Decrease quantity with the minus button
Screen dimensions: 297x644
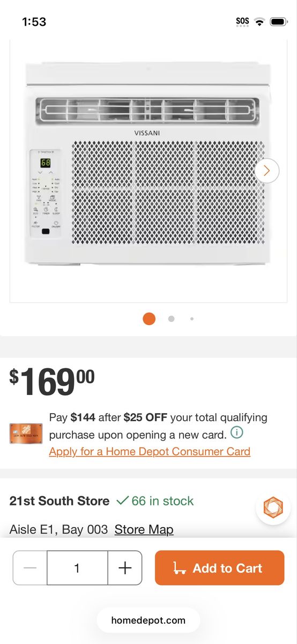(30, 568)
